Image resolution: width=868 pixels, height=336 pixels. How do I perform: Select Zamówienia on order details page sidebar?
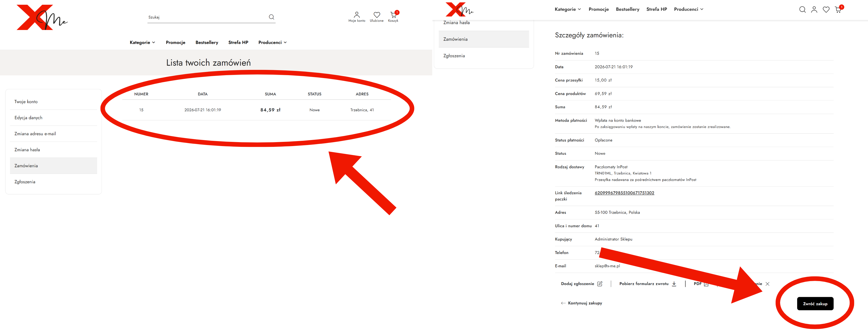pos(484,39)
